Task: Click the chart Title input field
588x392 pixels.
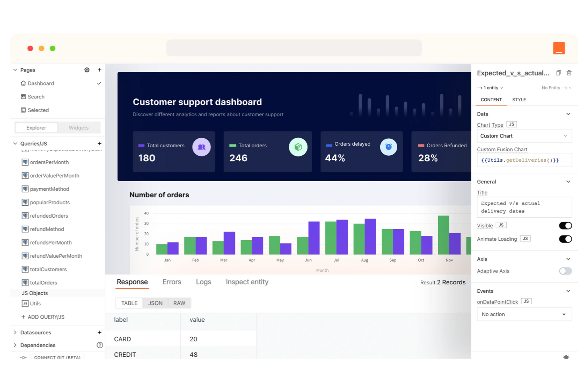Action: 524,207
